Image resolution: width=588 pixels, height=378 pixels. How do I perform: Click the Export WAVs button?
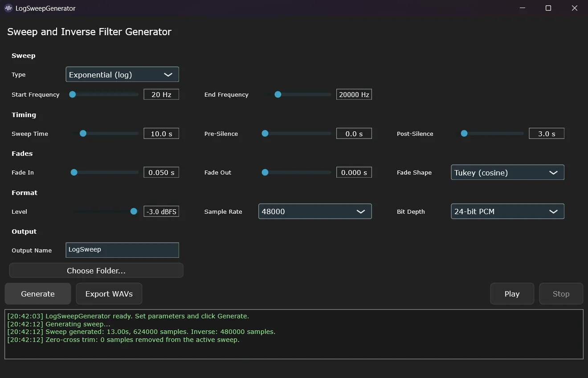[109, 294]
